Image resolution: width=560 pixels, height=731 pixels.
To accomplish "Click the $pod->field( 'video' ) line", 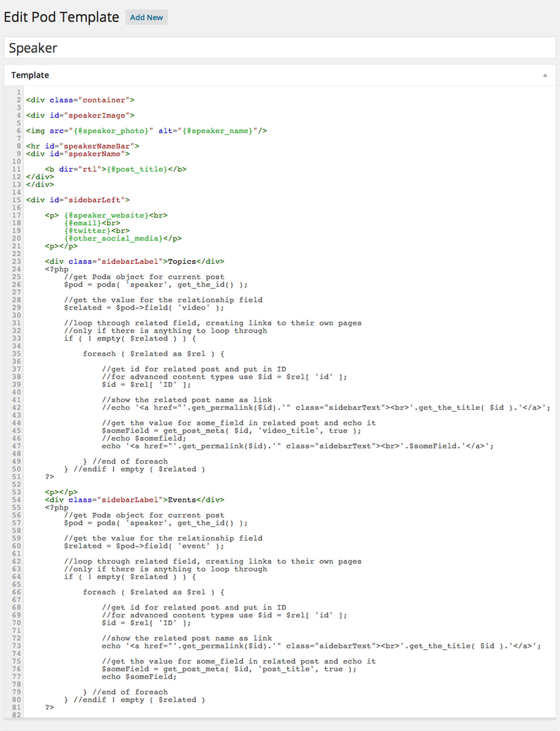I will click(144, 308).
